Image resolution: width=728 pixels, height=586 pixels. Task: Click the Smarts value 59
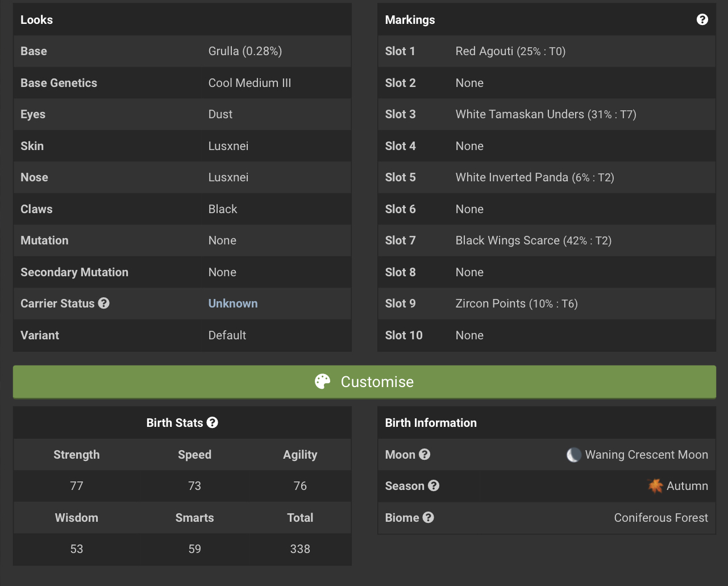coord(194,549)
